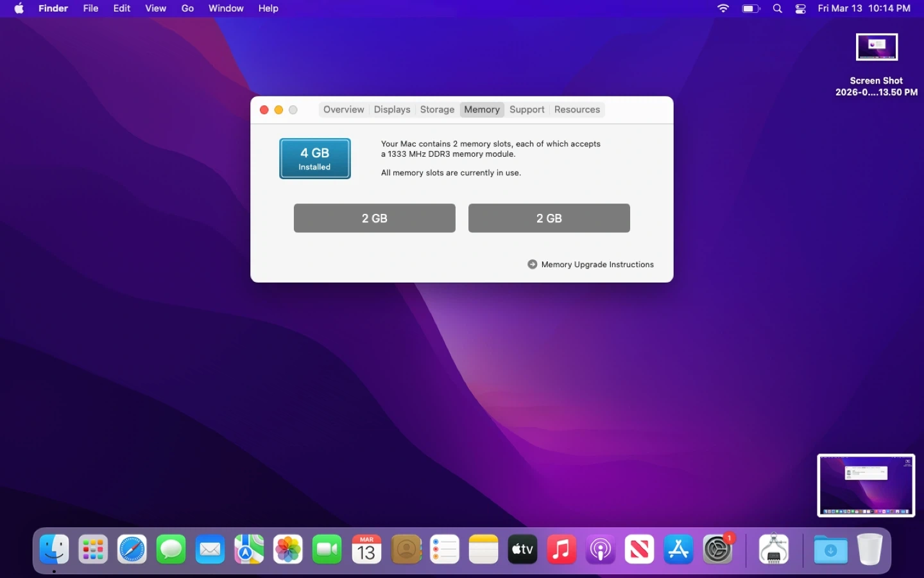The image size is (924, 578).
Task: Click the Music app icon
Action: 561,550
